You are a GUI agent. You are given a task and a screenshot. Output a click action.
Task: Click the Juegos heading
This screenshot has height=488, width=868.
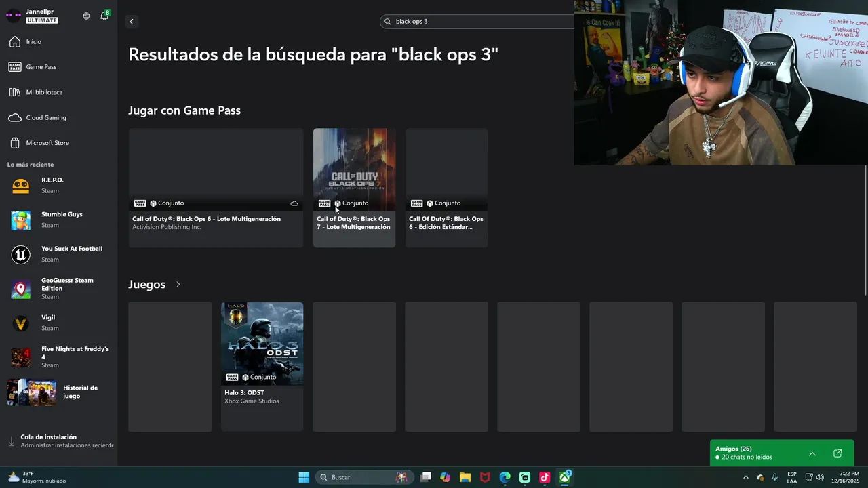(x=146, y=284)
